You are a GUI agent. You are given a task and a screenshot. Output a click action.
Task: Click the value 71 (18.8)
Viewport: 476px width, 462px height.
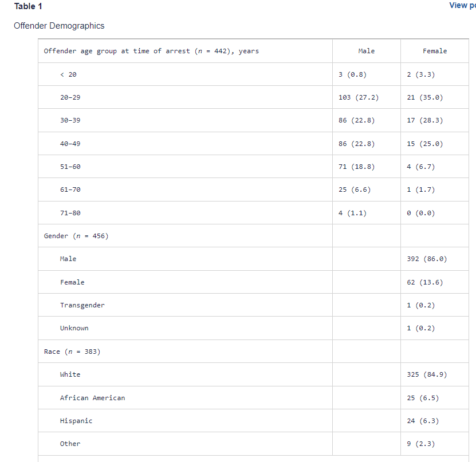[x=357, y=167]
